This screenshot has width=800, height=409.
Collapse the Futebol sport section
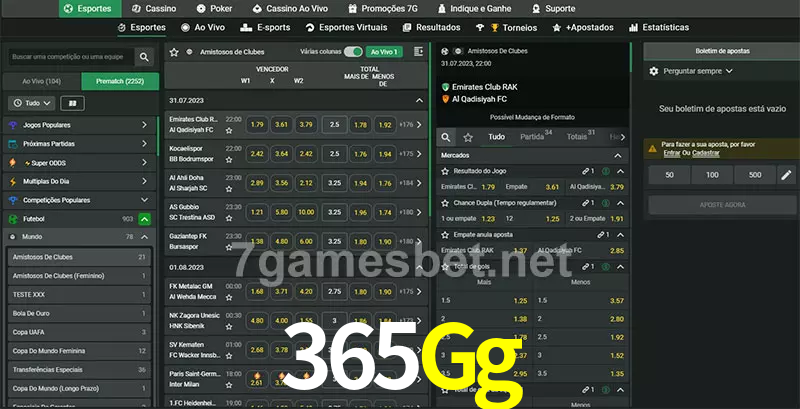coord(145,218)
